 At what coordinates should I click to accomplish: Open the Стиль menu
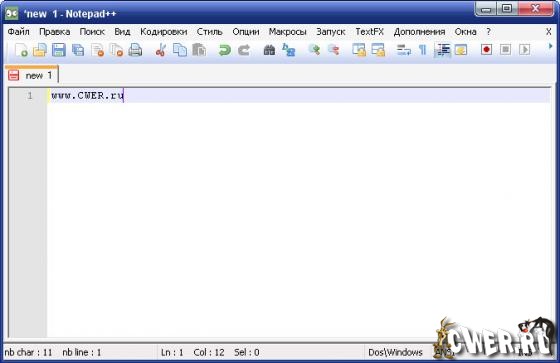(x=210, y=32)
